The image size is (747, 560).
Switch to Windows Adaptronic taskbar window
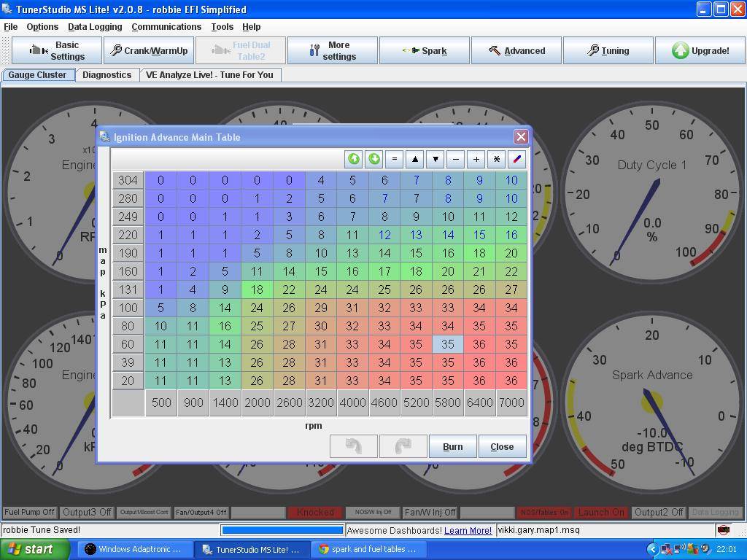(135, 549)
